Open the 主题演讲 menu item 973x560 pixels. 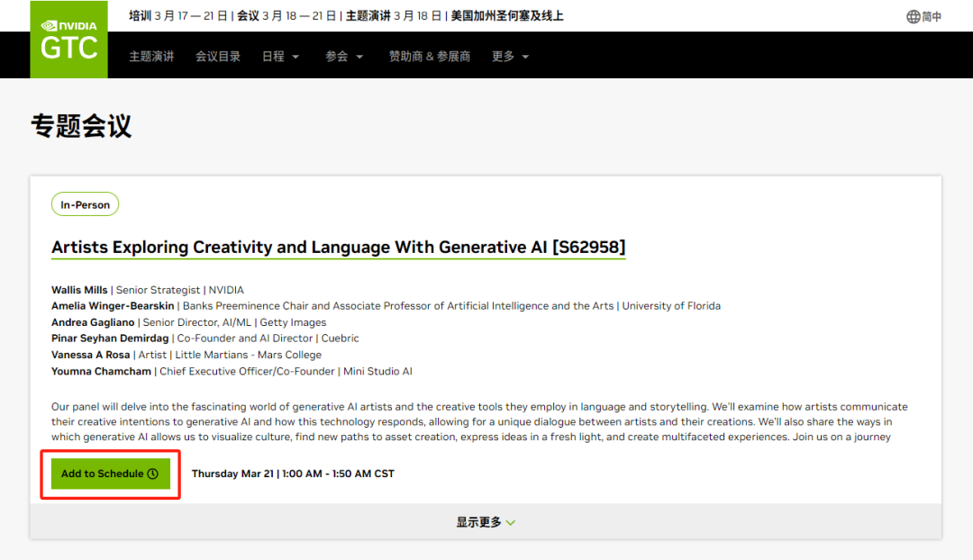click(x=151, y=57)
